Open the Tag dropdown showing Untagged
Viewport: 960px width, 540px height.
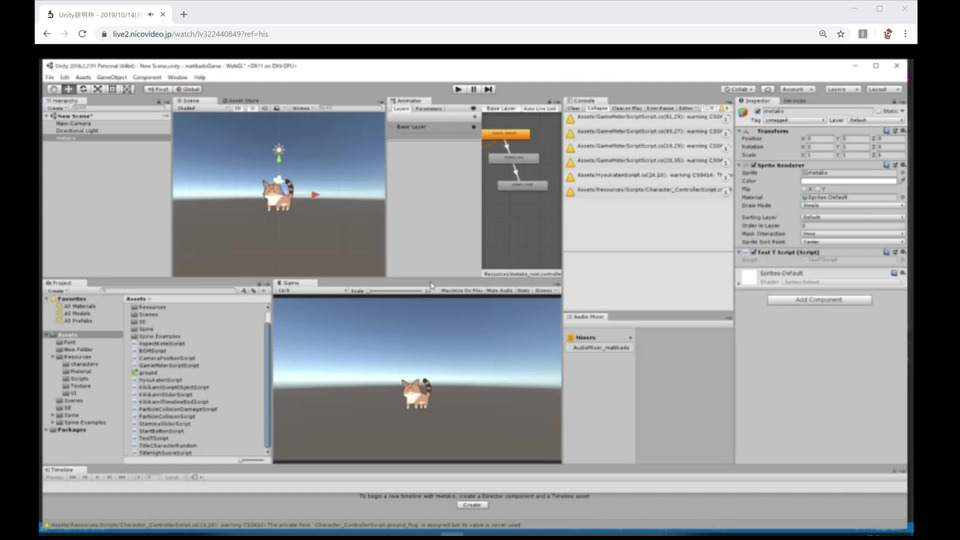click(795, 121)
